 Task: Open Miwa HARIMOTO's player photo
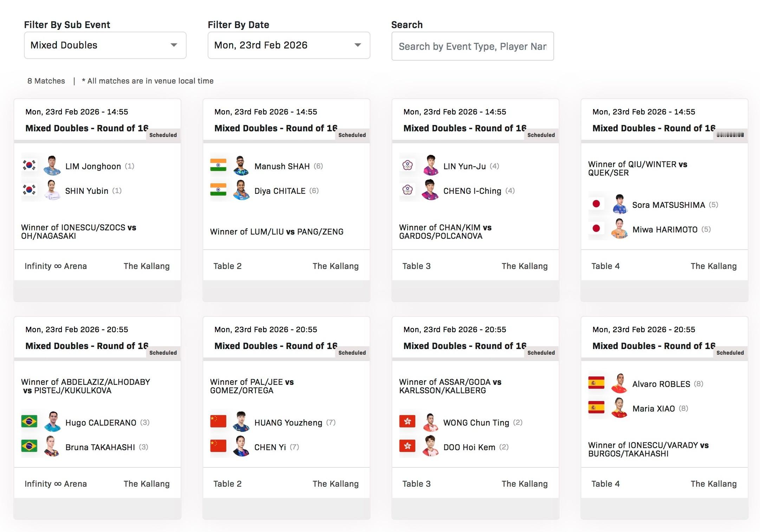(x=619, y=229)
